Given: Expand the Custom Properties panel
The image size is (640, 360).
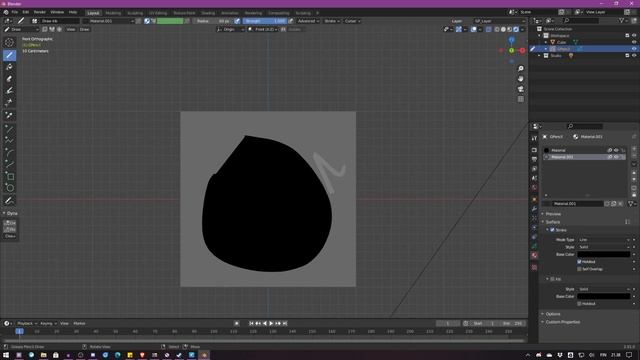Looking at the screenshot, I should click(x=562, y=322).
